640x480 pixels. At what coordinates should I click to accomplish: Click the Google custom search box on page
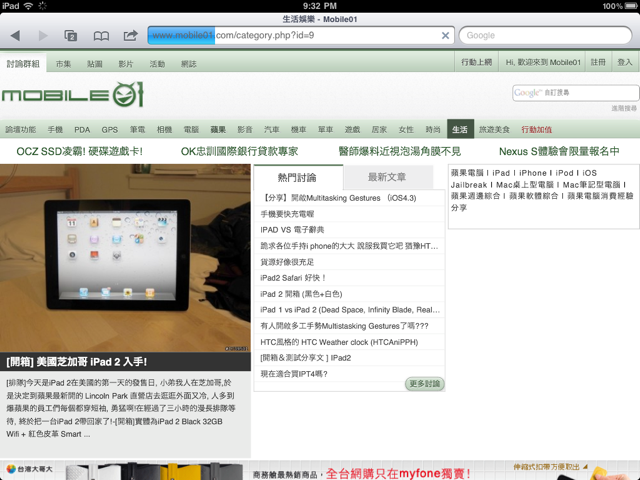[576, 93]
